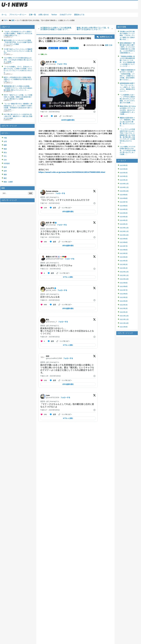Copy link on 寅丸's tweet
Screen dimensions: 141x644
pyautogui.click(x=63, y=341)
